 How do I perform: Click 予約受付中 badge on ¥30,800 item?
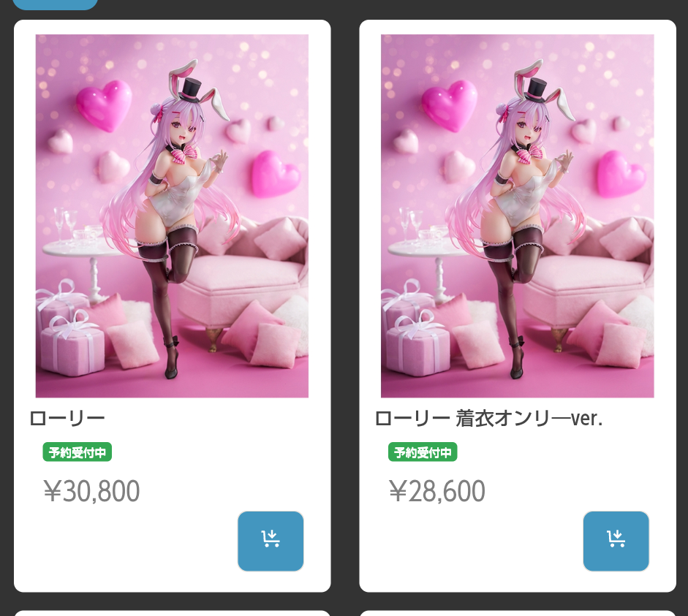[x=78, y=452]
